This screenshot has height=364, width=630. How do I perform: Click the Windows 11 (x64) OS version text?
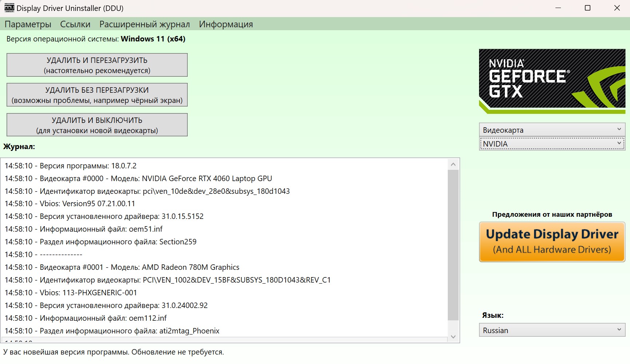point(153,39)
